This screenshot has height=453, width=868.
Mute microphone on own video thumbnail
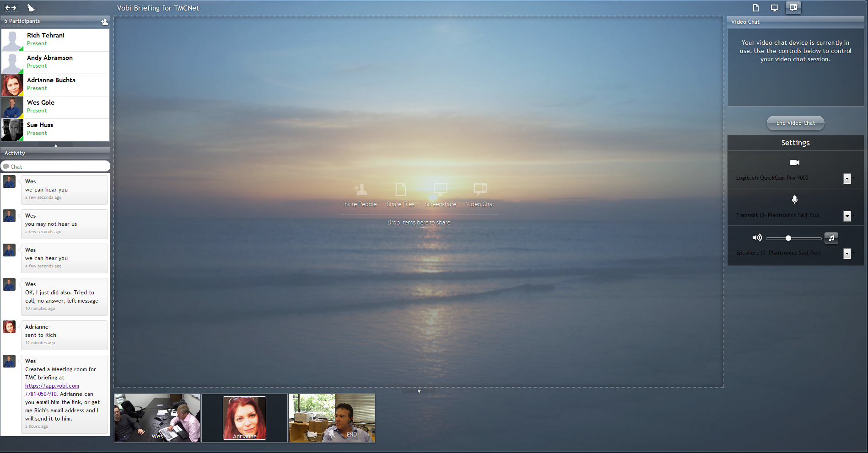[x=332, y=434]
